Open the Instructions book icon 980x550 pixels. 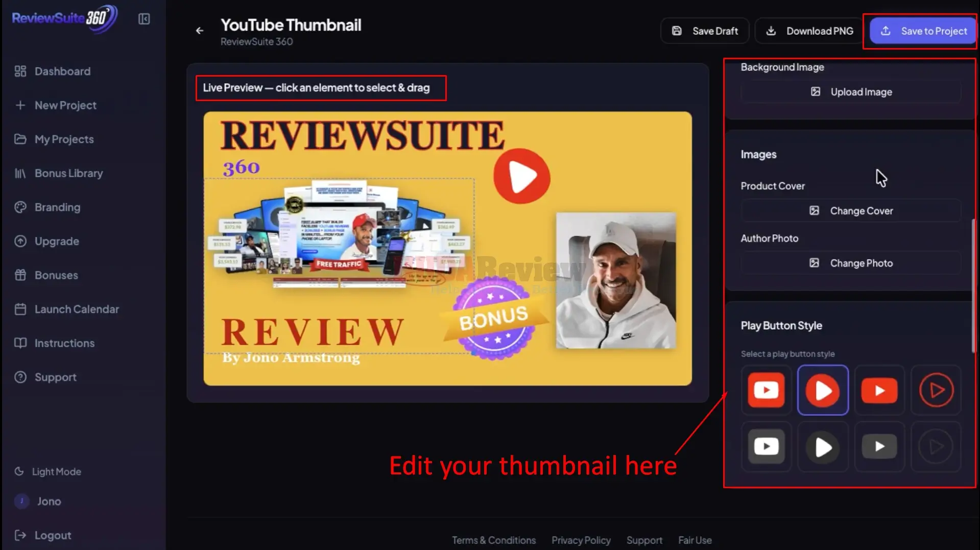[20, 343]
